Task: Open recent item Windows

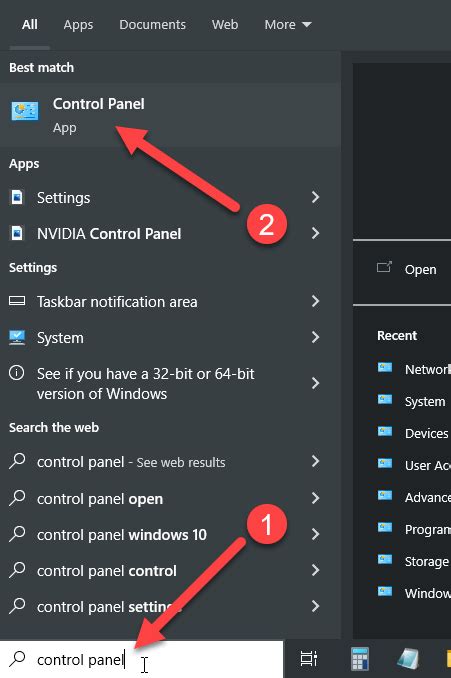Action: (x=428, y=593)
